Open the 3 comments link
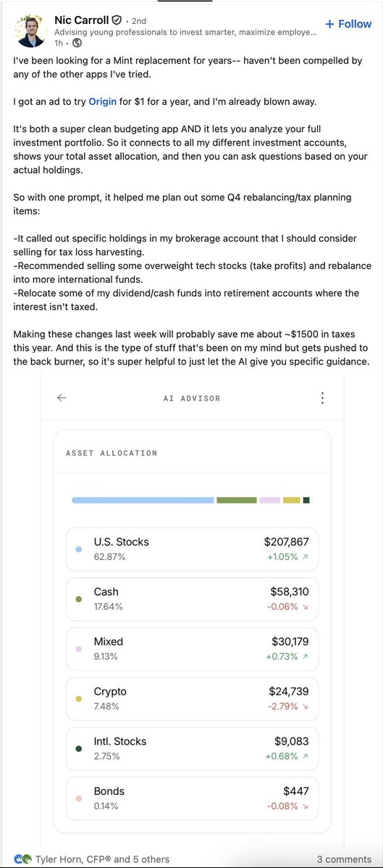Image resolution: width=383 pixels, height=868 pixels. pos(344,859)
